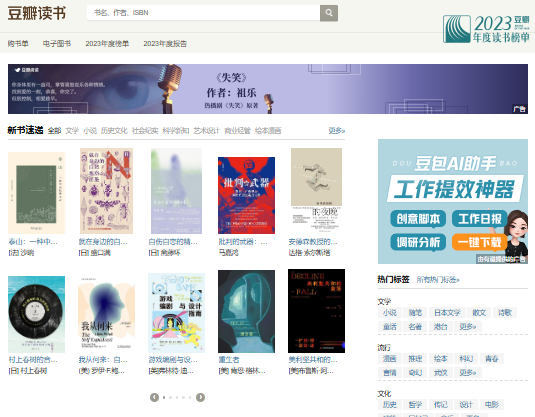Open 2023年度报告 navigation item
This screenshot has height=417, width=535.
coord(165,44)
